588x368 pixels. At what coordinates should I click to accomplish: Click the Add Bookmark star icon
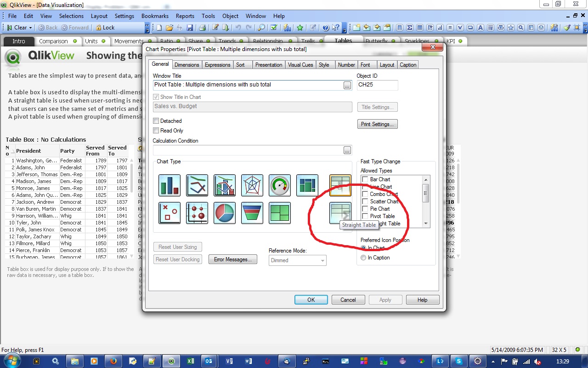300,28
